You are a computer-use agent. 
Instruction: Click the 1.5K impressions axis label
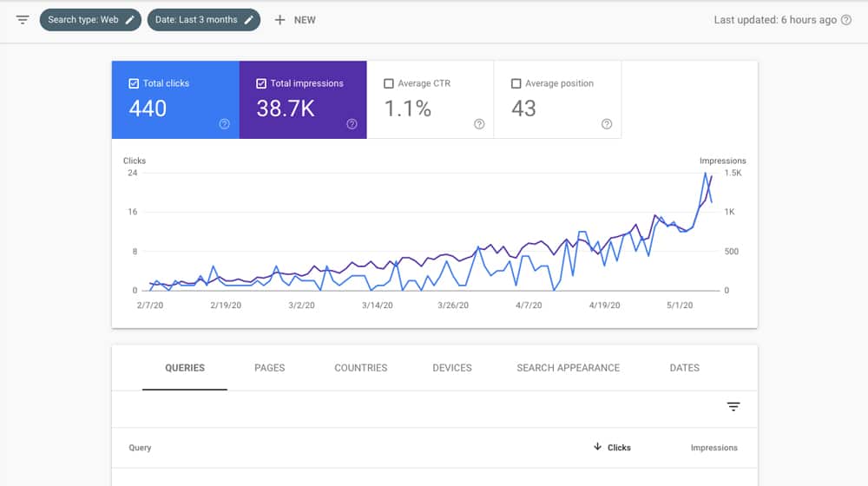tap(733, 173)
